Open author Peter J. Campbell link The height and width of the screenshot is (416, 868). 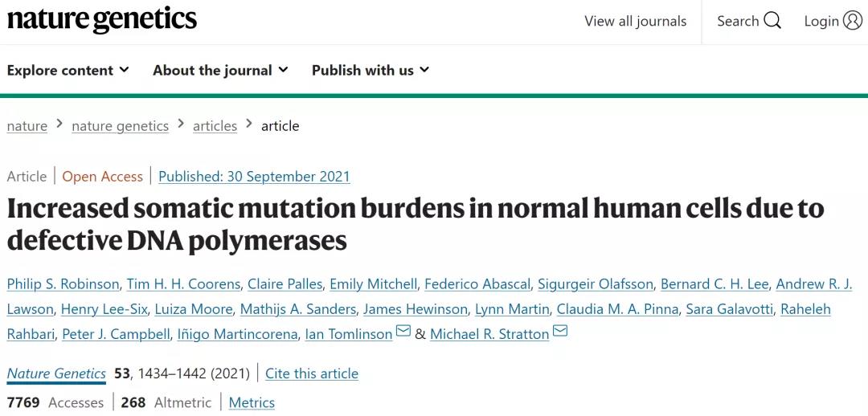coord(117,334)
